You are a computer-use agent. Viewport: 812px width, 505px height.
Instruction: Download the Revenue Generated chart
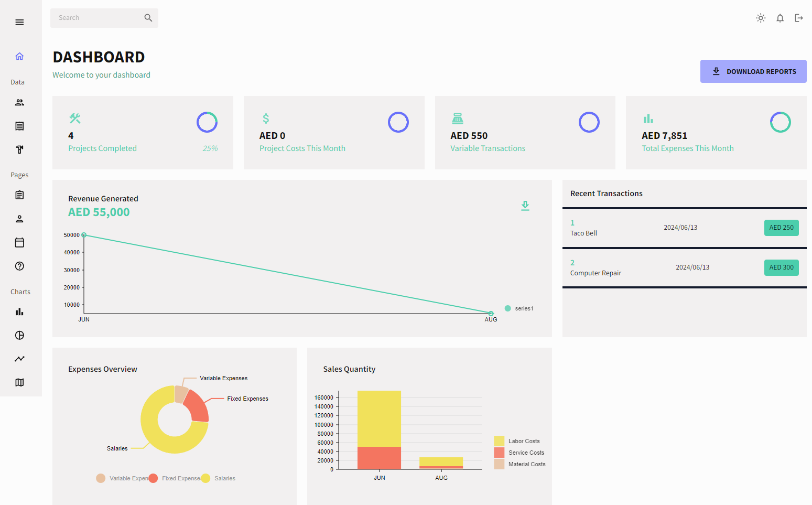coord(525,206)
